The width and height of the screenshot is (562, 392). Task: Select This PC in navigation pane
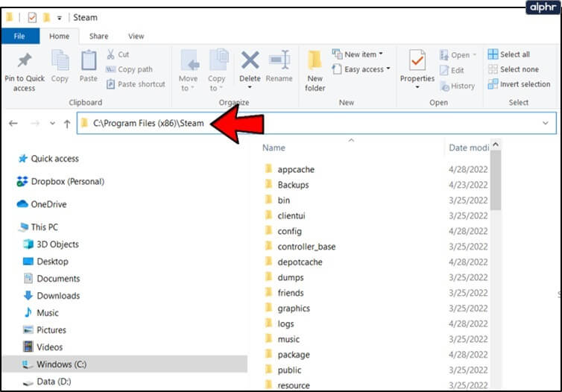point(39,227)
